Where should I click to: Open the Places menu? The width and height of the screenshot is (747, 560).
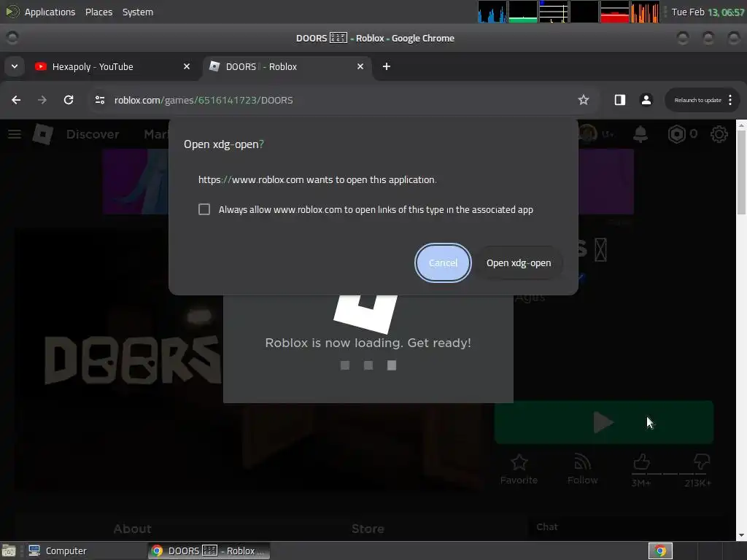[98, 12]
